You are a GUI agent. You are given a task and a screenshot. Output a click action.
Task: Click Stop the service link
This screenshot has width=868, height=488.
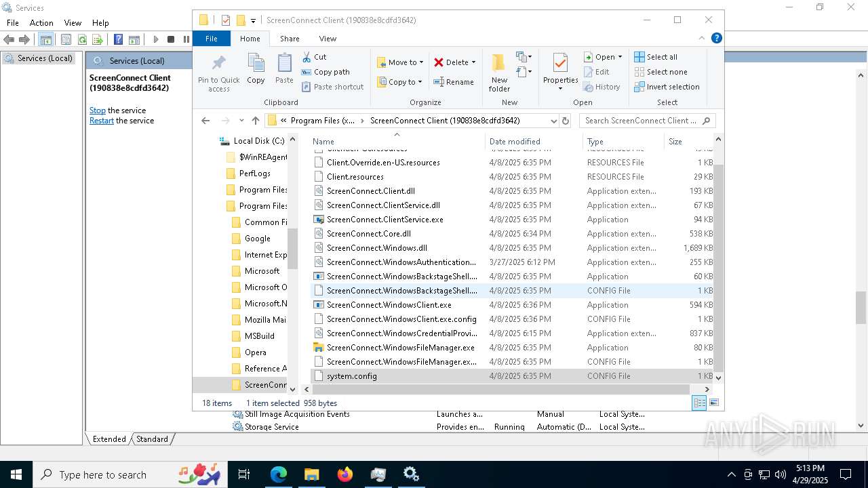[98, 110]
